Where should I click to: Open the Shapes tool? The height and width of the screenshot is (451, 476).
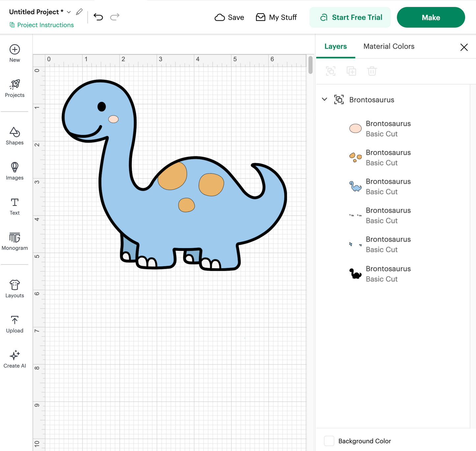[x=14, y=136]
